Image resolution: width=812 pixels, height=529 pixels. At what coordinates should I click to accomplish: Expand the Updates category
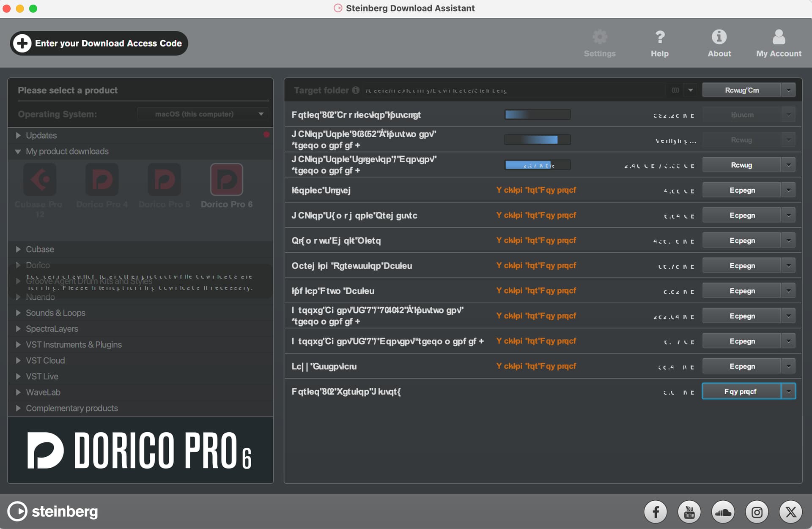click(18, 135)
